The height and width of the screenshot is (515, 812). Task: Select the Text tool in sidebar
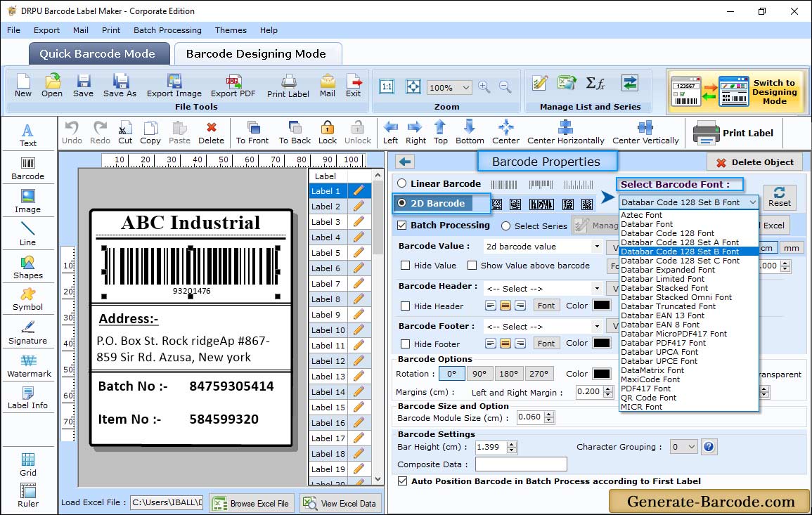click(28, 136)
